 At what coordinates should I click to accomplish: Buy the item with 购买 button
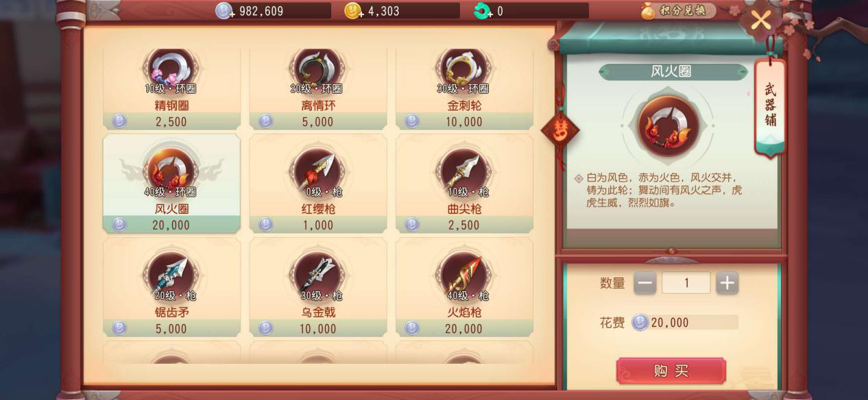671,371
